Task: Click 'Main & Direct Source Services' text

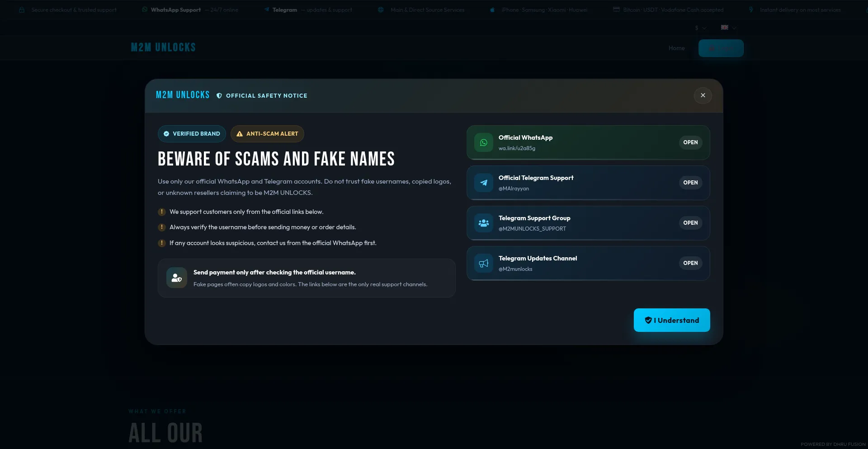Action: (427, 10)
